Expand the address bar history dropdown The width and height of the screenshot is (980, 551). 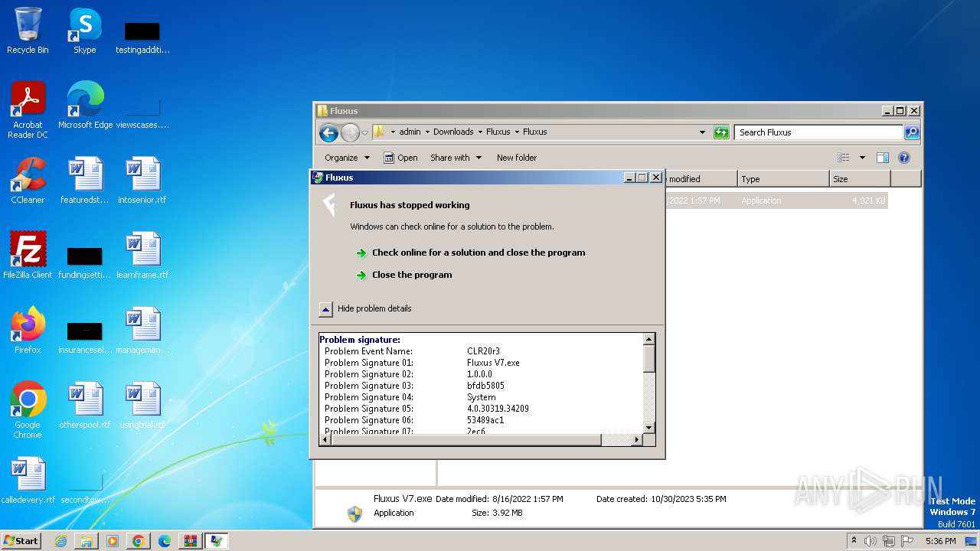(702, 132)
